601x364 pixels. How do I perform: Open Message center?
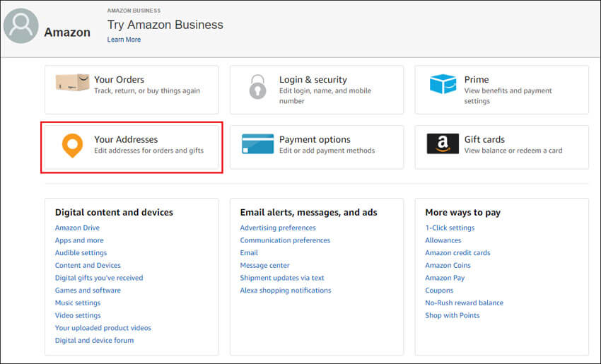(264, 265)
